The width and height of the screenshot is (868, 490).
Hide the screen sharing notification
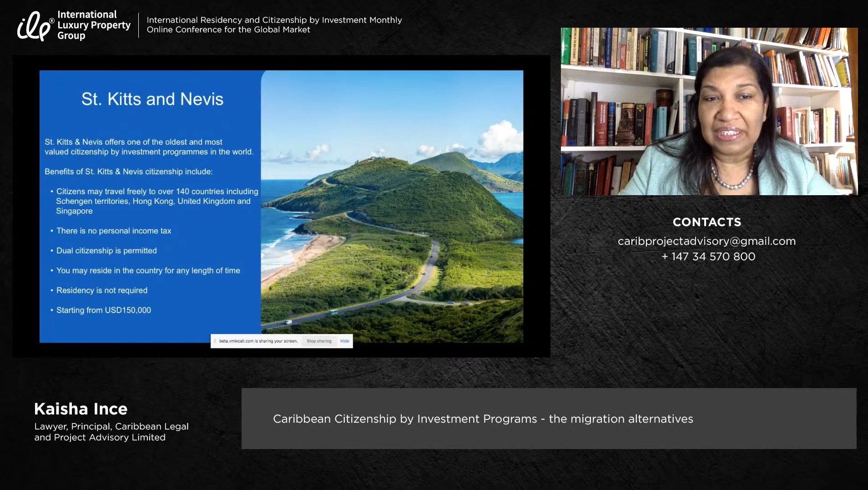click(344, 341)
